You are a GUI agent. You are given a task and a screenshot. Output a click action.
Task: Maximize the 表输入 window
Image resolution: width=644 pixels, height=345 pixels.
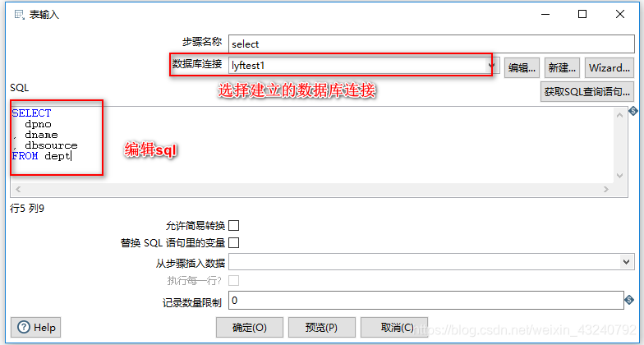tap(582, 15)
